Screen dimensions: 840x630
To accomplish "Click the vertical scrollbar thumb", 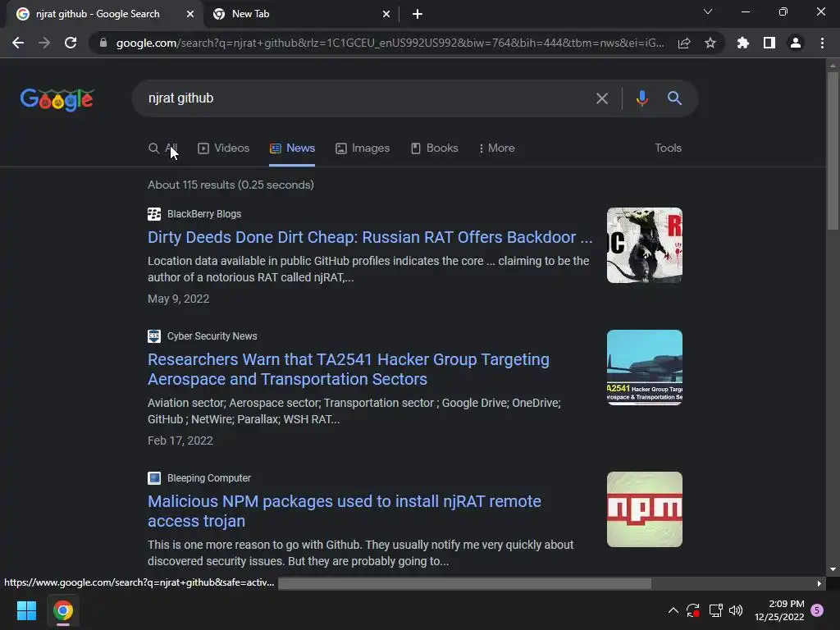I will tap(833, 150).
